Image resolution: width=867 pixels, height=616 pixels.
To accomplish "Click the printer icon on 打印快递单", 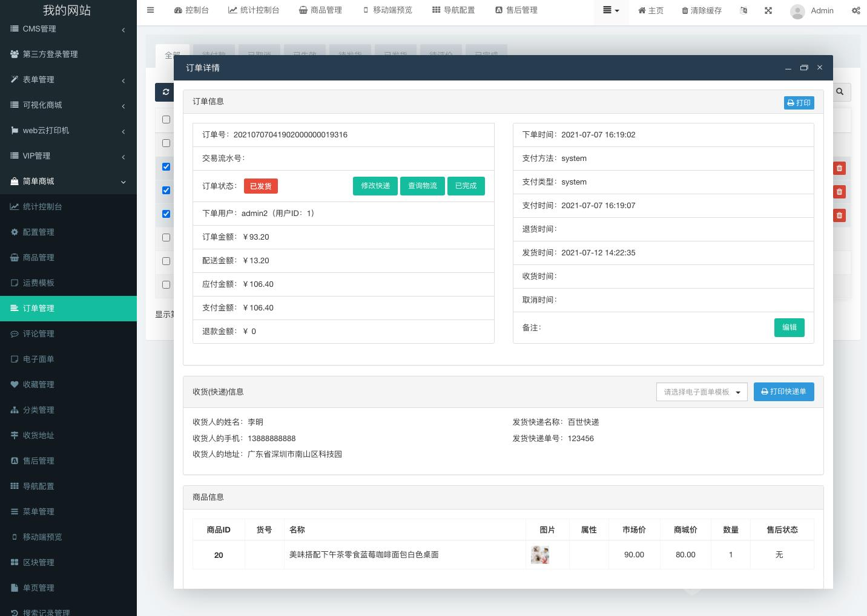I will pyautogui.click(x=765, y=392).
